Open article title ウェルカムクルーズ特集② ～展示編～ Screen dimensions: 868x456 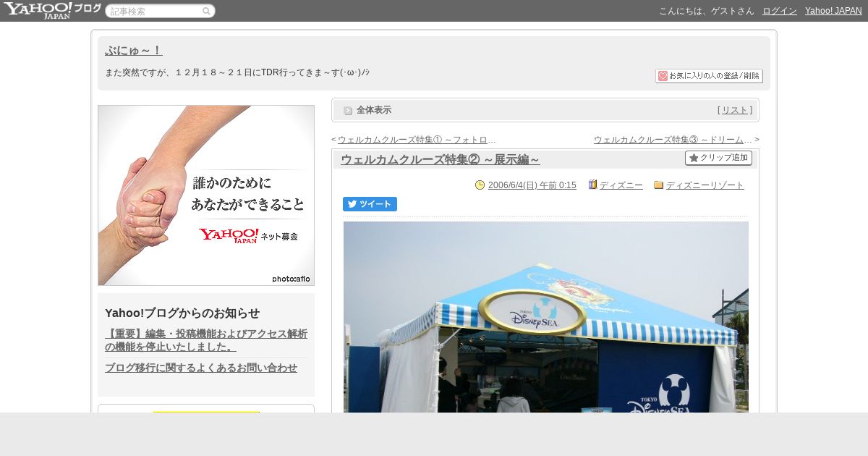440,159
